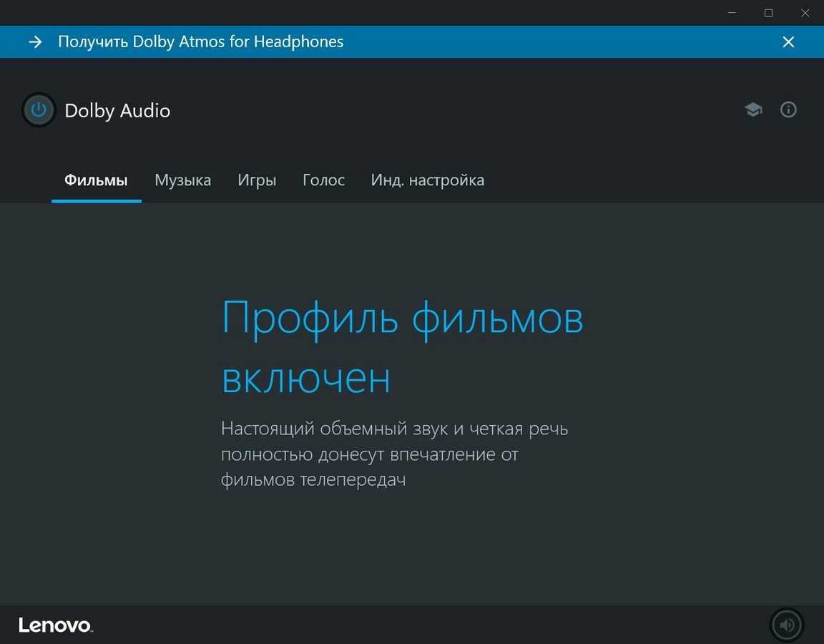
Task: Click the speaker icon in bottom corner
Action: (787, 625)
